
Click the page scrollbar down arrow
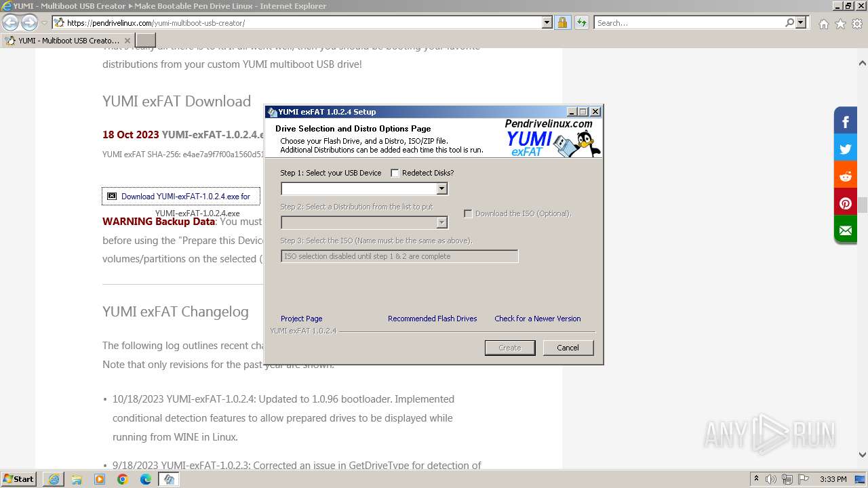(x=863, y=455)
